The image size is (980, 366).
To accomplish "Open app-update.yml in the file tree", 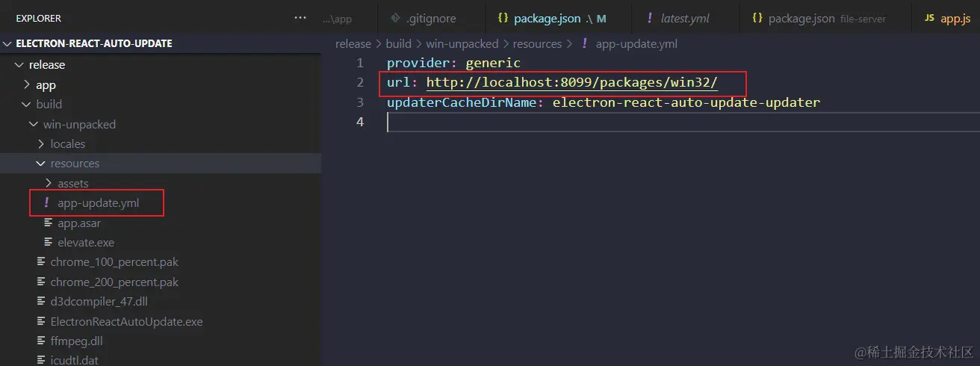I will point(98,203).
